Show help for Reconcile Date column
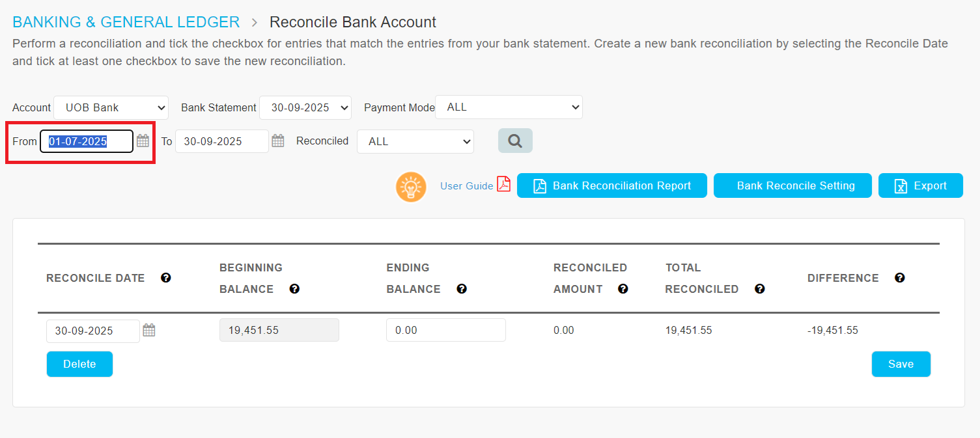980x438 pixels. pyautogui.click(x=166, y=278)
